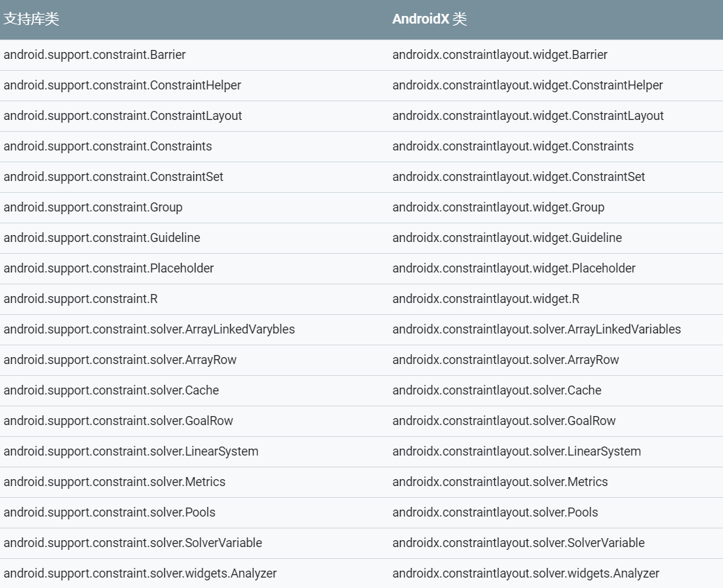Viewport: 723px width, 588px height.
Task: Click the AndroidX 类 column header
Action: 429,19
